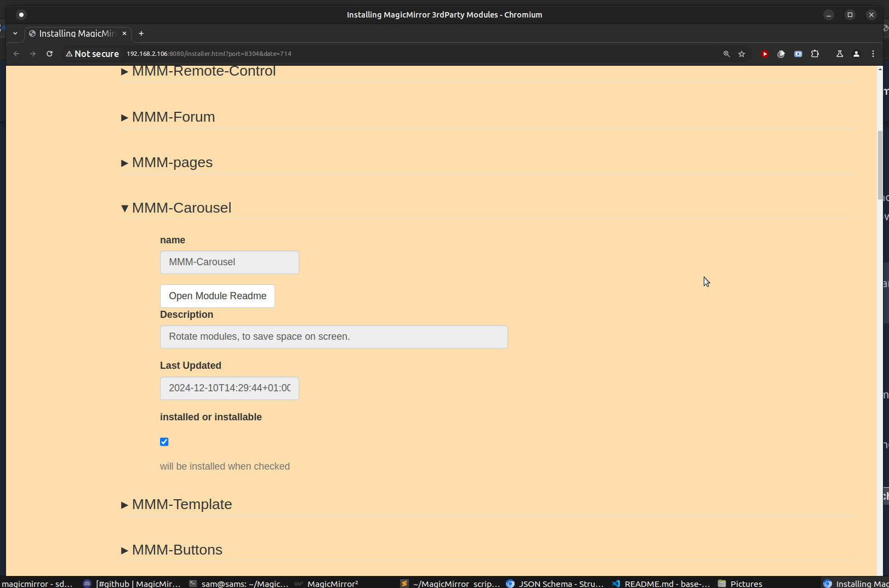Go back with browser back arrow
Image resolution: width=889 pixels, height=588 pixels.
click(x=16, y=54)
